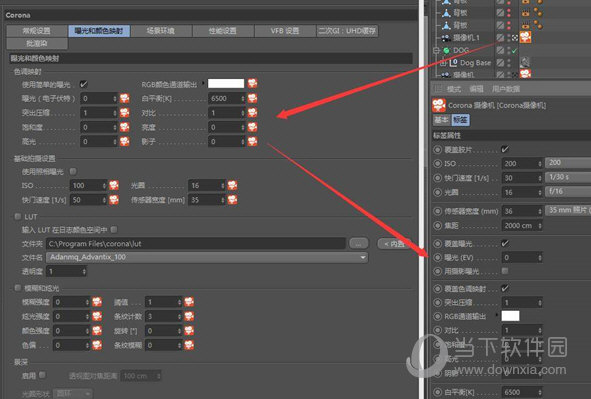591x399 pixels.
Task: Click white RGB通道输出 swatch in camera tag
Action: click(x=510, y=316)
